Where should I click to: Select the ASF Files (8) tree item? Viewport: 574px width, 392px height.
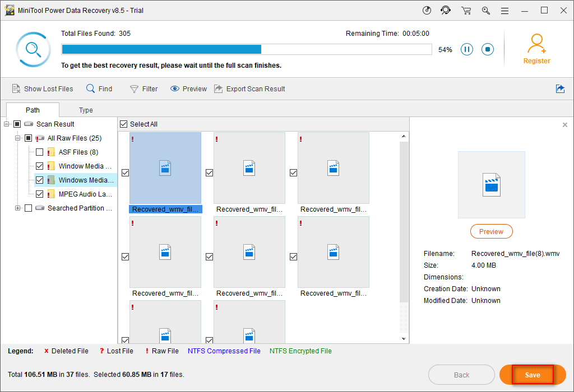[x=78, y=152]
